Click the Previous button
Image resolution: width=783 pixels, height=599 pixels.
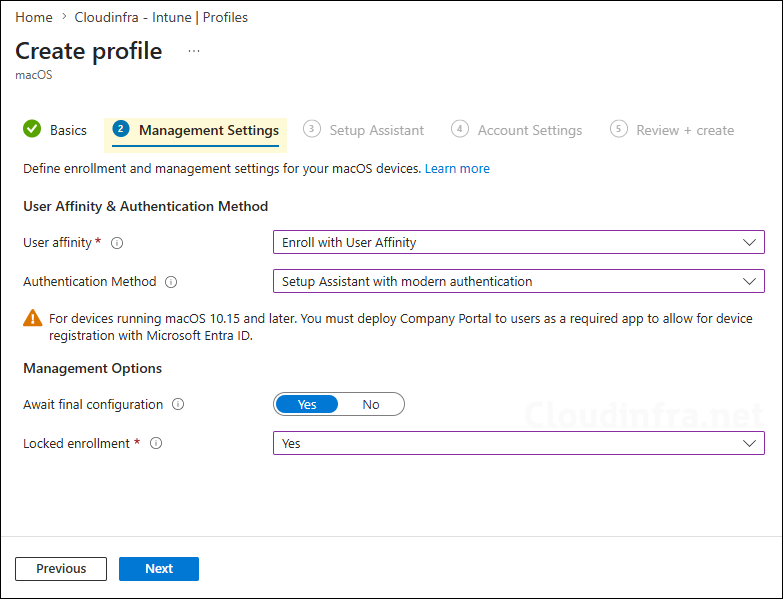pyautogui.click(x=61, y=569)
